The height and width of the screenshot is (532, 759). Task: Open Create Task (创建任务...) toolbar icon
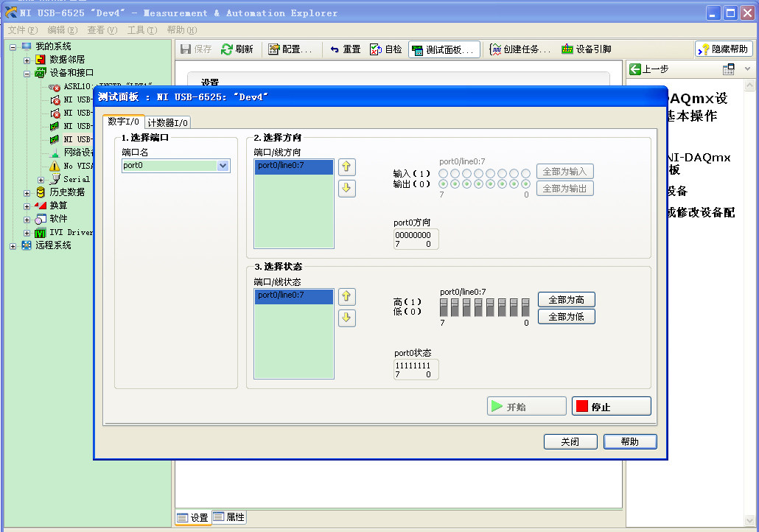(495, 49)
